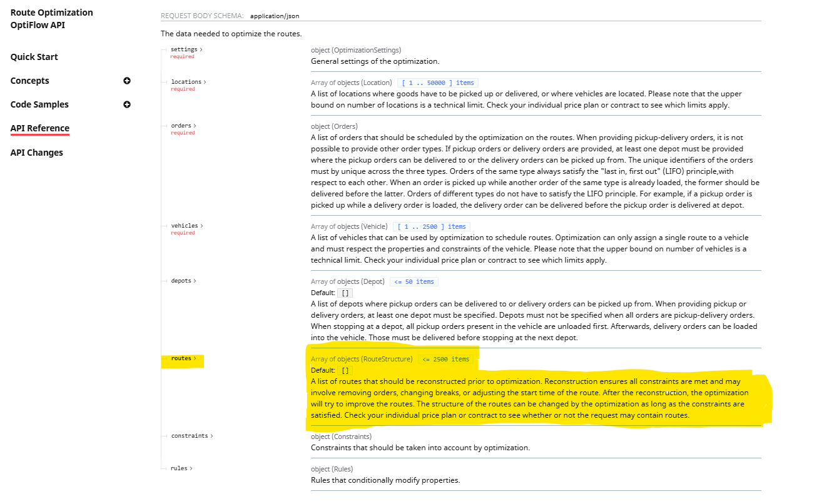Expand the rules property

pos(181,468)
